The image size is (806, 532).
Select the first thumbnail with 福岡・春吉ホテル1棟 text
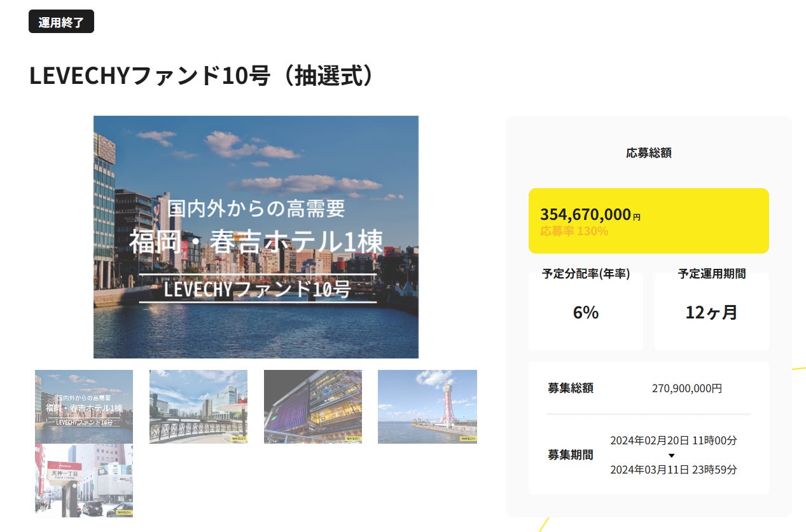[84, 406]
